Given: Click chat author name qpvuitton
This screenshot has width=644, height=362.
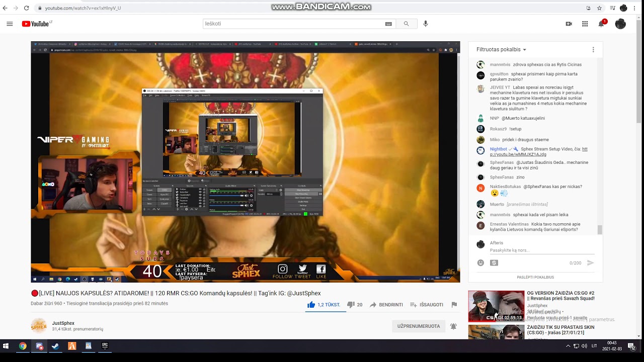Looking at the screenshot, I should (x=499, y=74).
